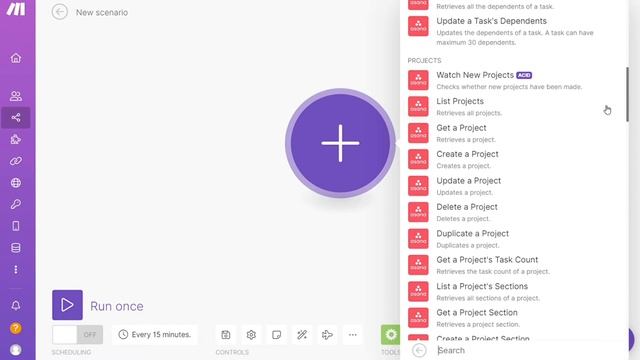The width and height of the screenshot is (640, 360).
Task: Click the module panel Search field
Action: click(x=529, y=350)
